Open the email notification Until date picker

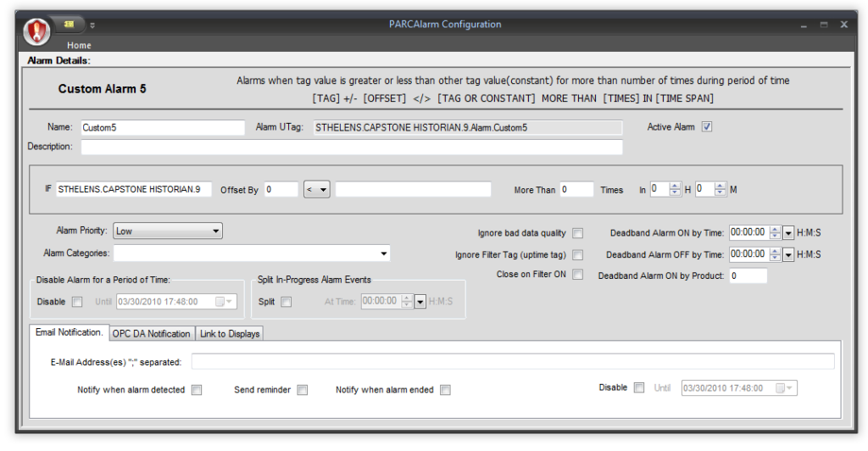[784, 388]
